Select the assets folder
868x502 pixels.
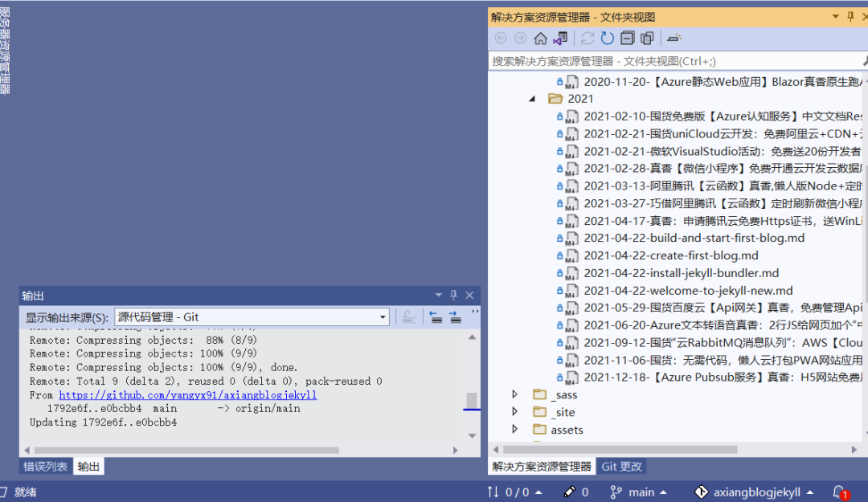pyautogui.click(x=567, y=430)
